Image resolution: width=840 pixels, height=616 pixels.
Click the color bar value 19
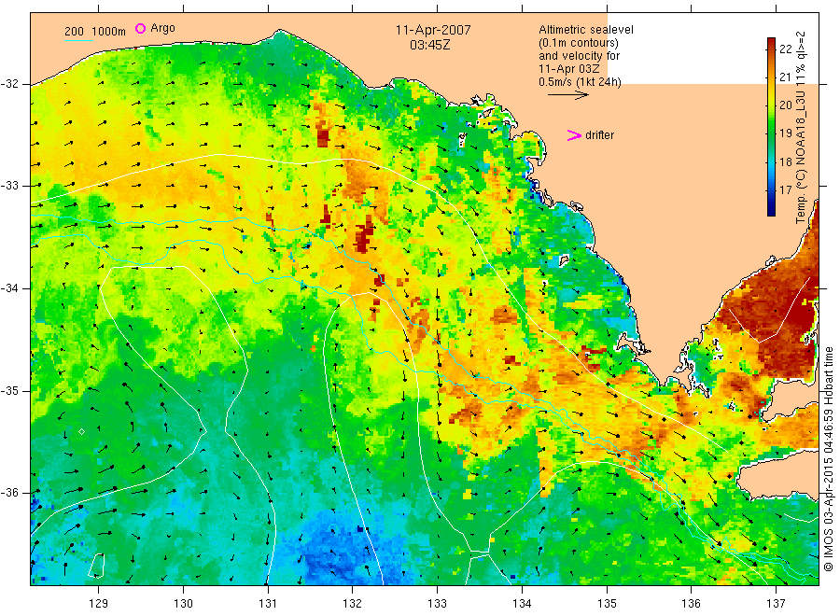click(x=785, y=133)
